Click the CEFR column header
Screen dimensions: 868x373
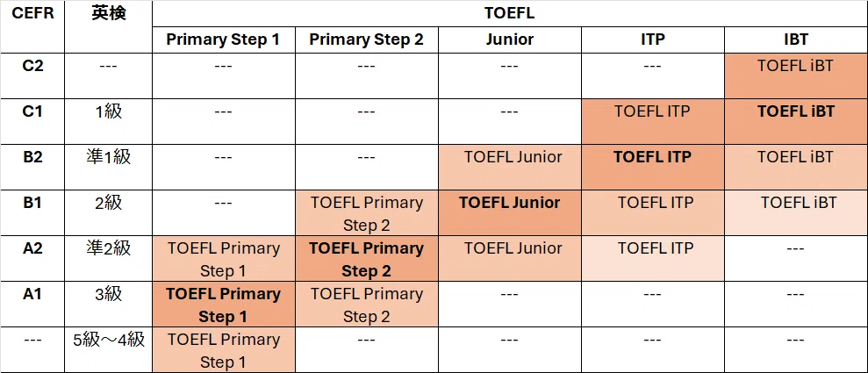pyautogui.click(x=32, y=26)
